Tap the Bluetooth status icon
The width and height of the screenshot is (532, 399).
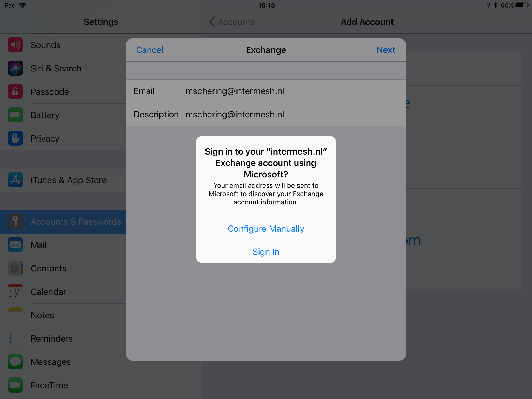[x=495, y=5]
